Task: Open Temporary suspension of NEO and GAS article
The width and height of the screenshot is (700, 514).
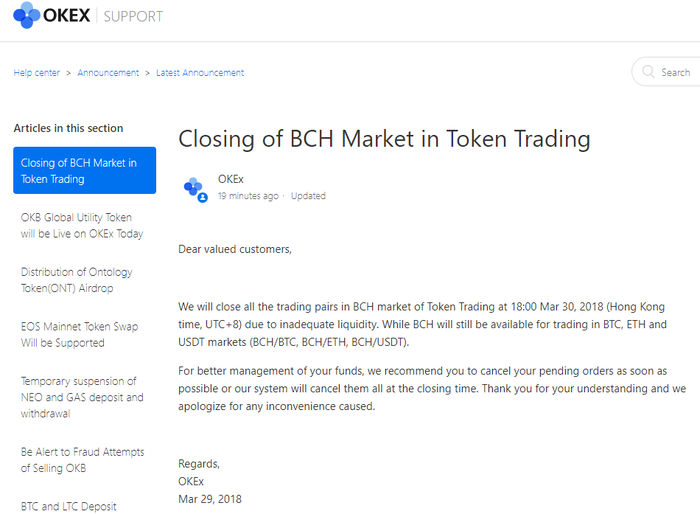Action: coord(82,397)
